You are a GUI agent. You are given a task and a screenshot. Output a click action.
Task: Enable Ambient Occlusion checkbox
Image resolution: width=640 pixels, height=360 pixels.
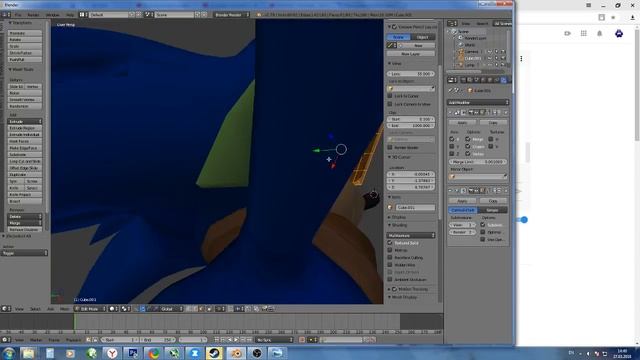[390, 280]
